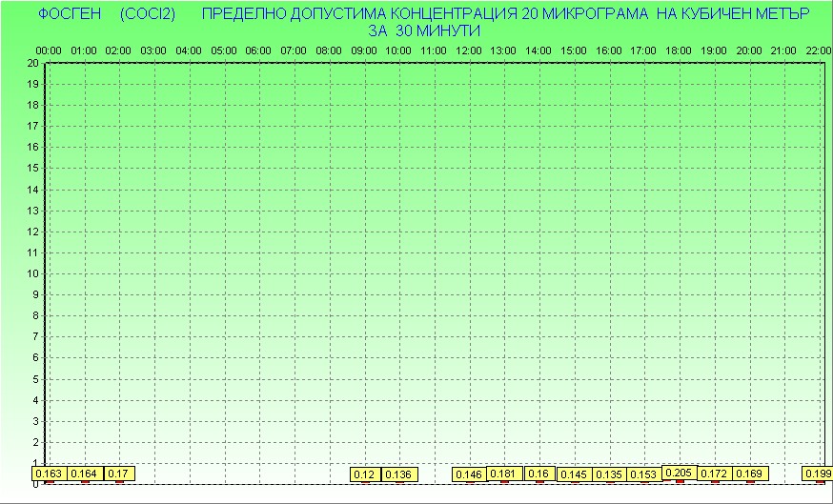The width and height of the screenshot is (833, 504).
Task: Select the 11:00 time label
Action: coord(434,50)
